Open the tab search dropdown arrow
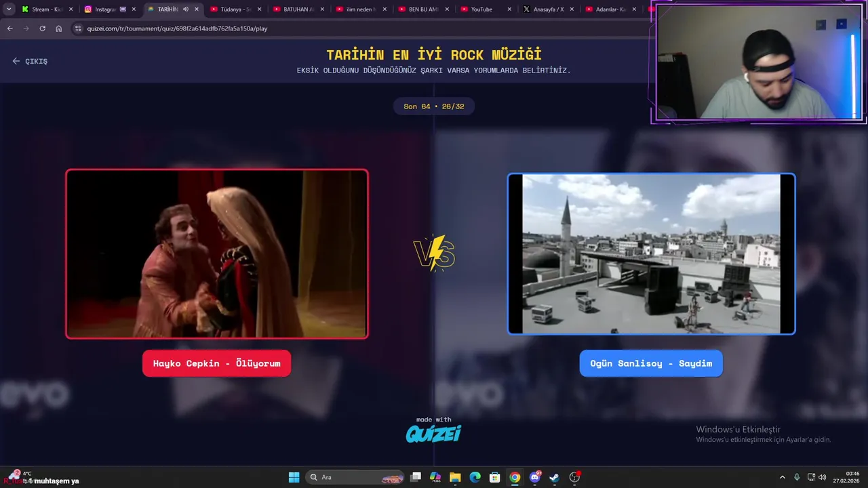 coord(9,9)
